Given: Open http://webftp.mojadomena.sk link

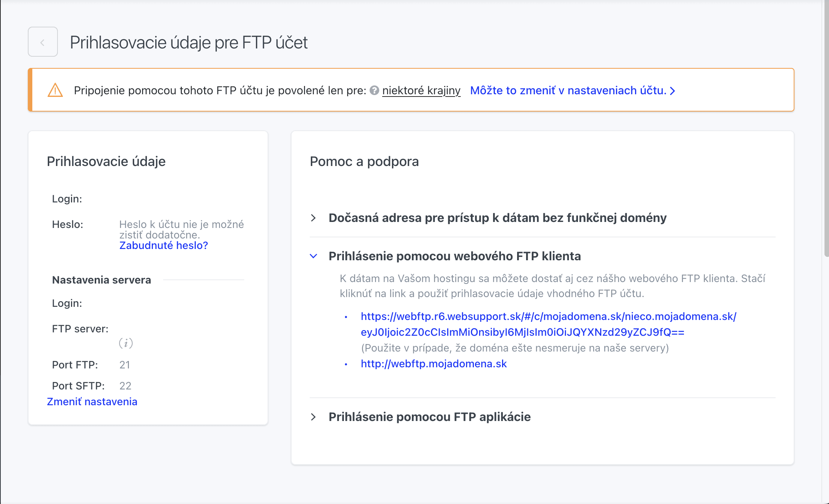Looking at the screenshot, I should point(433,364).
